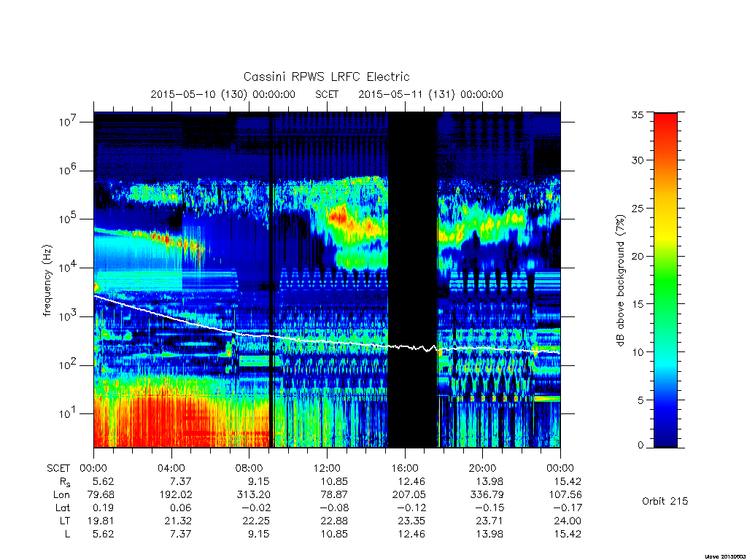Click local time value '23.35'

[412, 521]
